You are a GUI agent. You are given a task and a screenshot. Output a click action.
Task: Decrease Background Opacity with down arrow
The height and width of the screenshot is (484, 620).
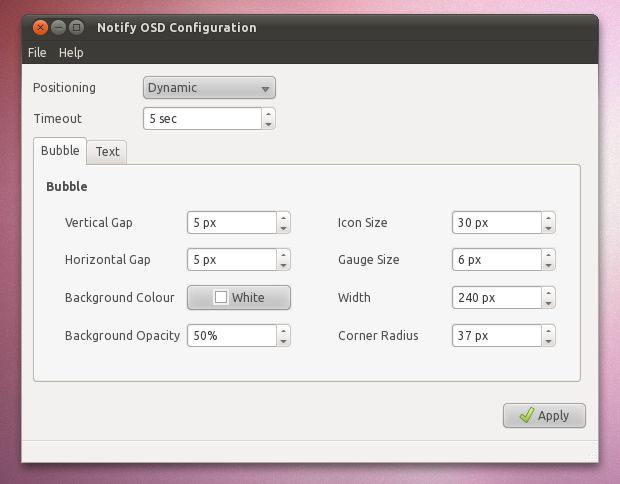(284, 341)
